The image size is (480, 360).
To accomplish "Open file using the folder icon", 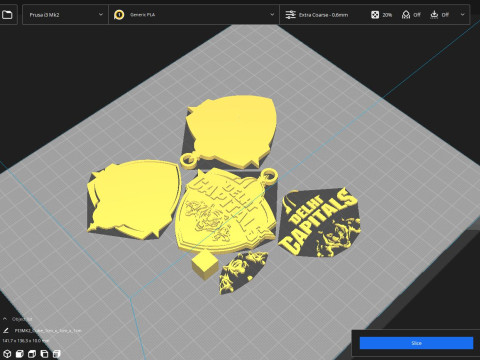I will coord(7,15).
